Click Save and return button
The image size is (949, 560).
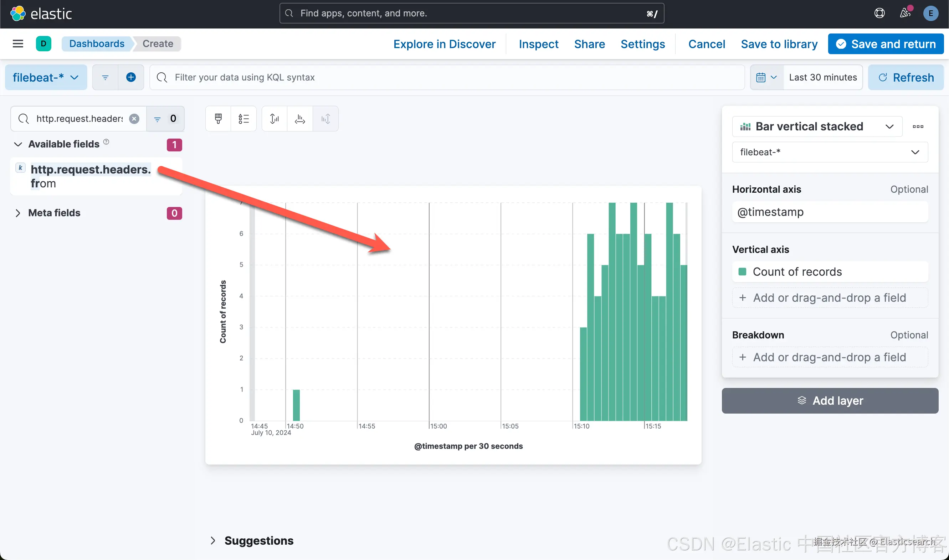886,44
